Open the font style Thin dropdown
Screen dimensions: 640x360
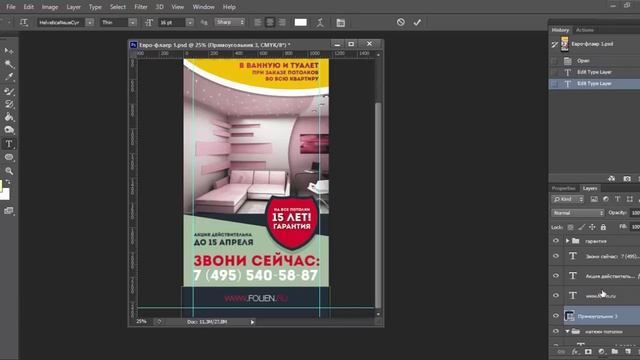click(x=132, y=22)
